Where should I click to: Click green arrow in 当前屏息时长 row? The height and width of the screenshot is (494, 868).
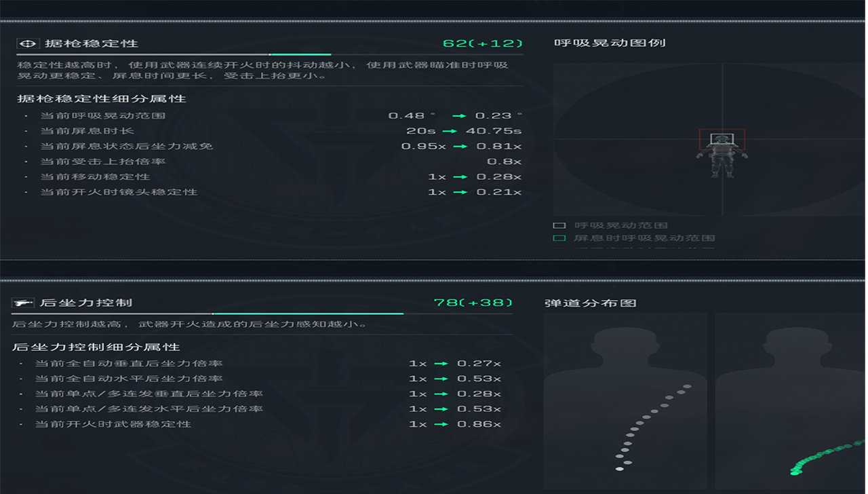(x=449, y=131)
